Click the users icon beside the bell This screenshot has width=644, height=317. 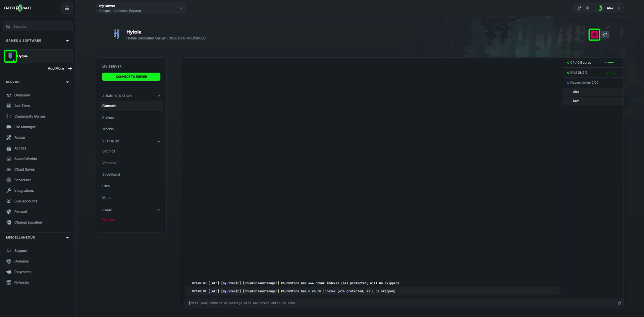(x=579, y=8)
